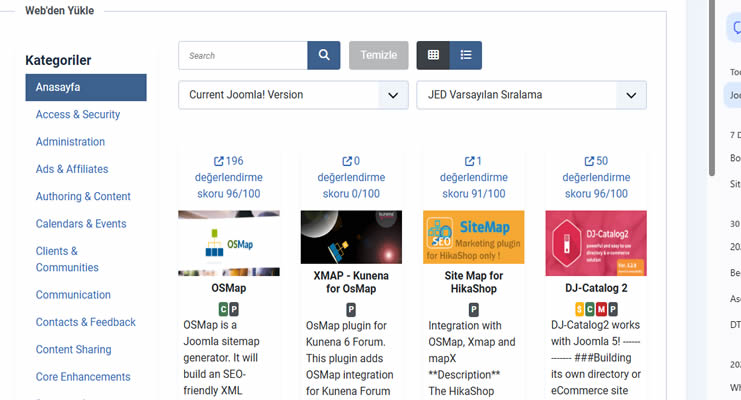This screenshot has width=741, height=400.
Task: Open the XMAP - Kunena for OsMap title
Action: (351, 282)
